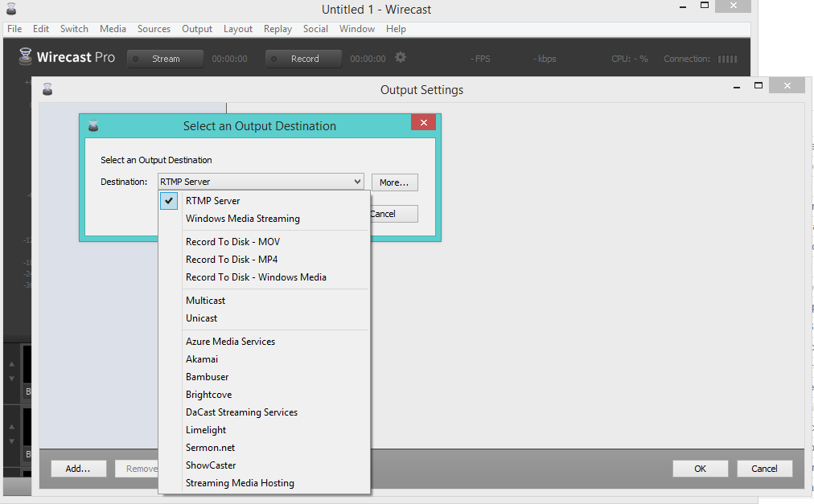Toggle the Stream broadcast button
The width and height of the screenshot is (814, 504).
[x=164, y=58]
